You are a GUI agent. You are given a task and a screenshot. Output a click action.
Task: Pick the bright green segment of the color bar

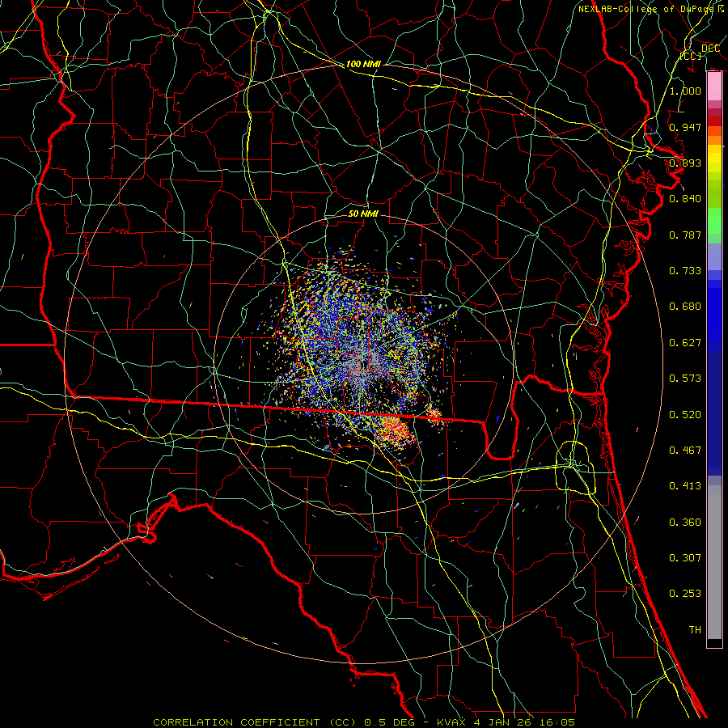(x=714, y=222)
